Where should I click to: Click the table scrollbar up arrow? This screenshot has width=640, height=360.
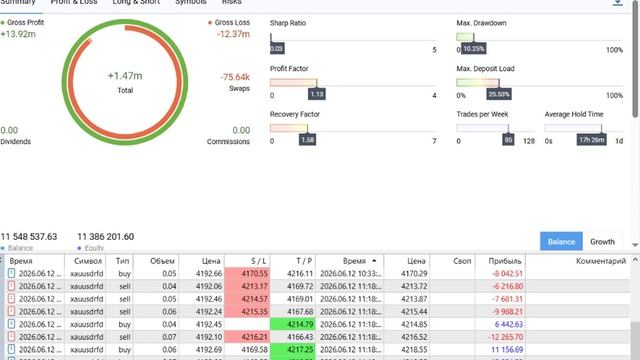pos(635,260)
